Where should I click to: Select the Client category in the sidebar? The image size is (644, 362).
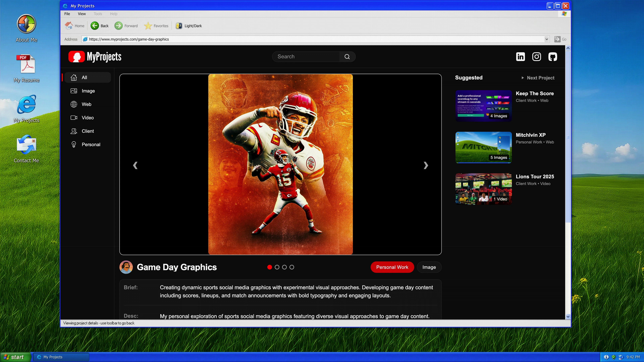coord(88,131)
